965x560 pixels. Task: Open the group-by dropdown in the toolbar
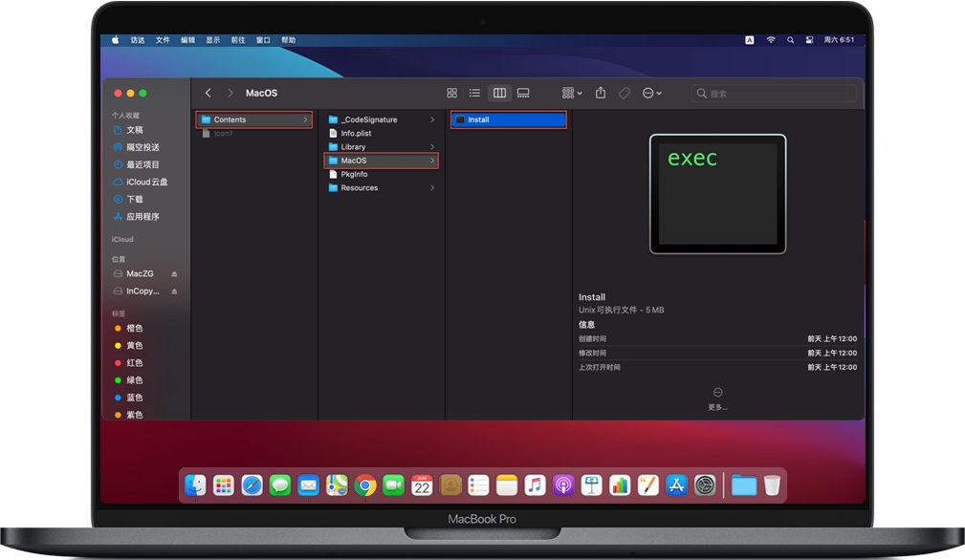[572, 93]
